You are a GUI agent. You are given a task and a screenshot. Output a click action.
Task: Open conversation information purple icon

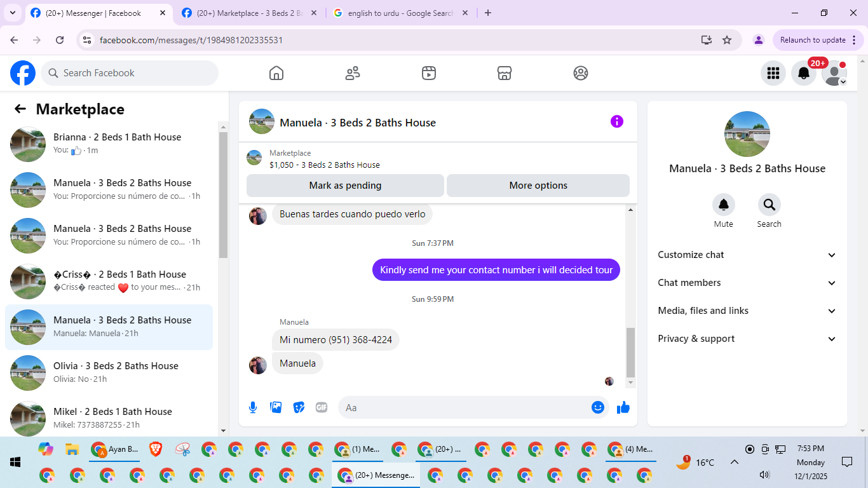[x=617, y=121]
